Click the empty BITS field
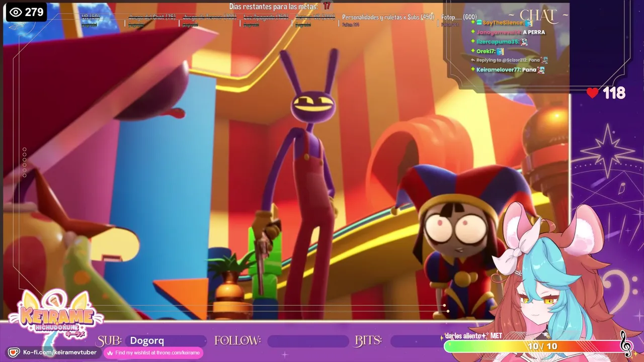Screen dimensions: 644x362 pyautogui.click(x=418, y=341)
